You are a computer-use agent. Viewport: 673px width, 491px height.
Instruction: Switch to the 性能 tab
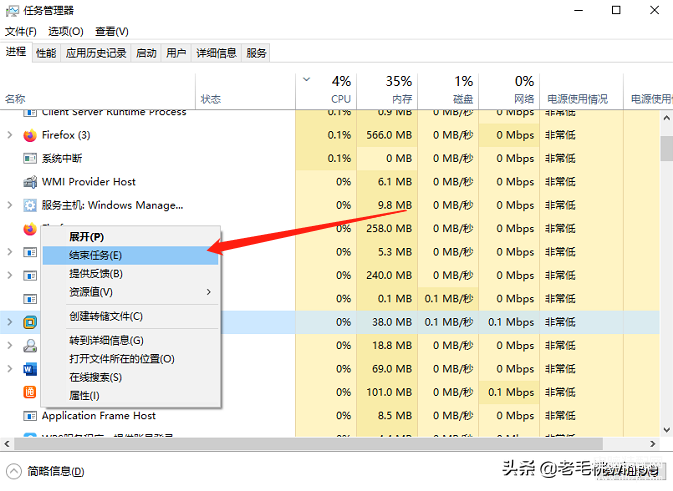46,53
